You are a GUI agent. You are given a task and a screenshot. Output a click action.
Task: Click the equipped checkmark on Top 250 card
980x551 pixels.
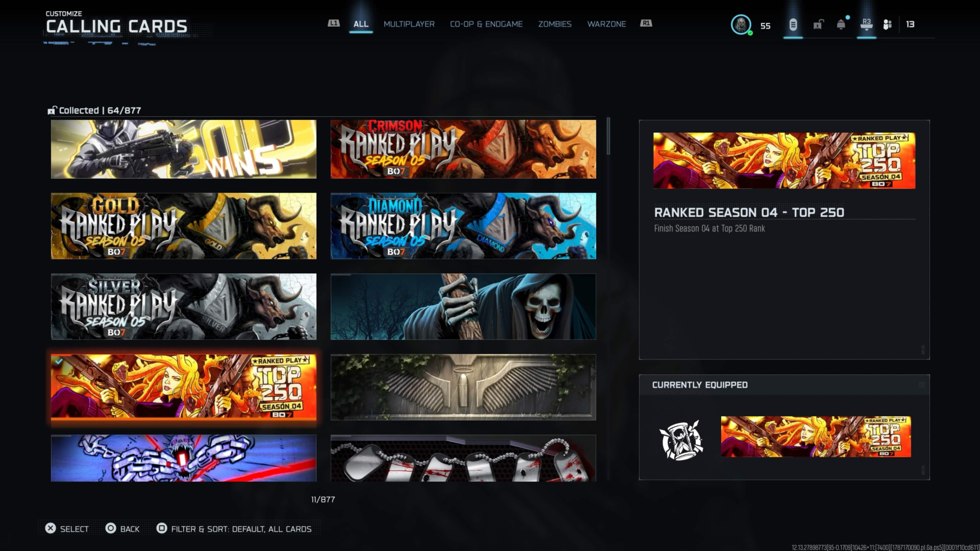[59, 361]
